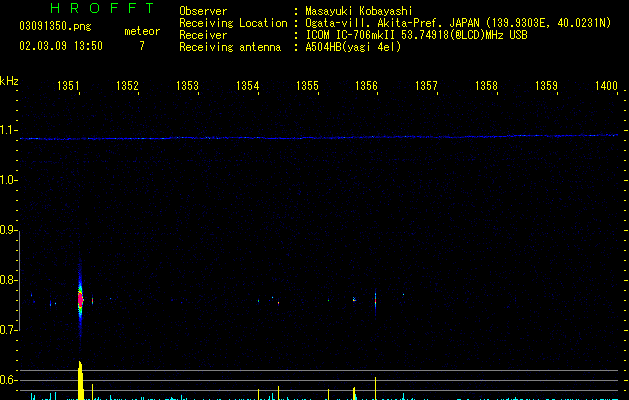This screenshot has width=629, height=400.
Task: Click the 0.8 kHz frequency label
Action: point(9,280)
